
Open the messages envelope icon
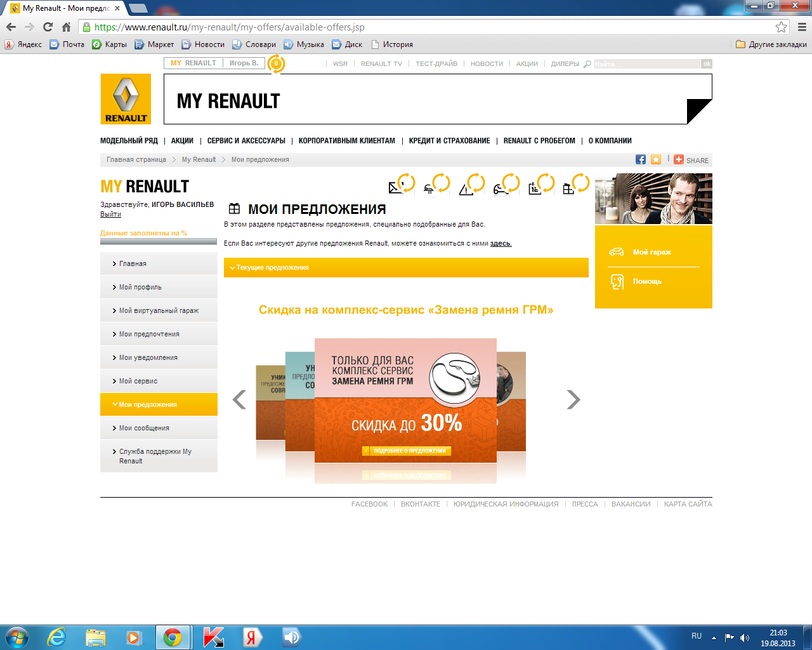pyautogui.click(x=396, y=188)
